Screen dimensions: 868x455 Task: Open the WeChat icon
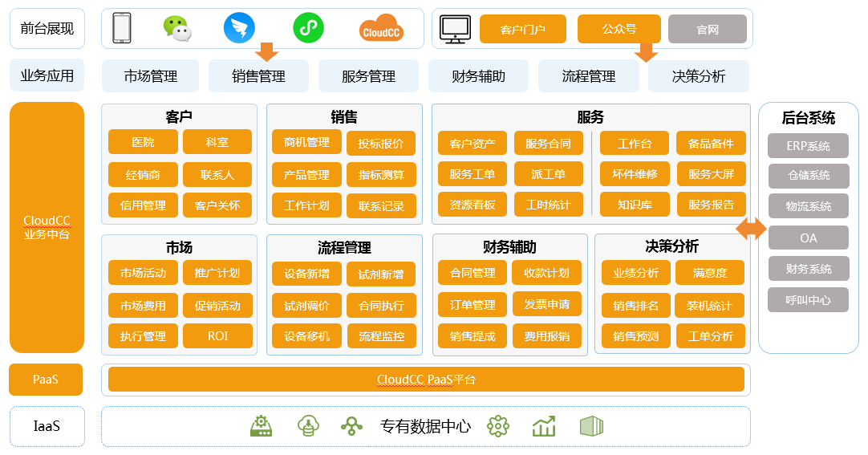click(x=177, y=29)
